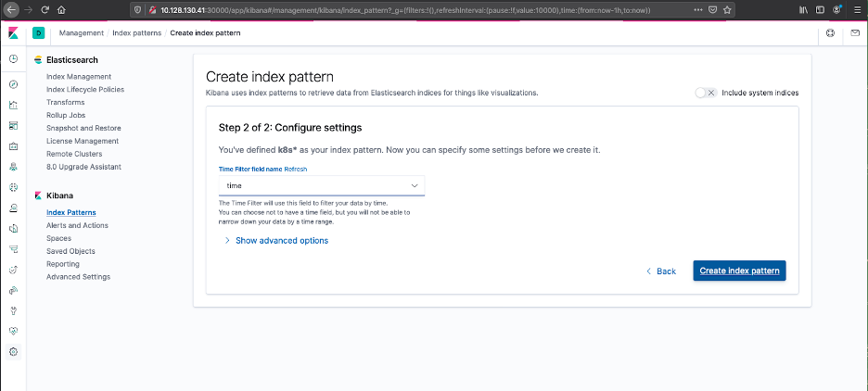Open the Firefox account icon
868x391 pixels.
tap(837, 10)
